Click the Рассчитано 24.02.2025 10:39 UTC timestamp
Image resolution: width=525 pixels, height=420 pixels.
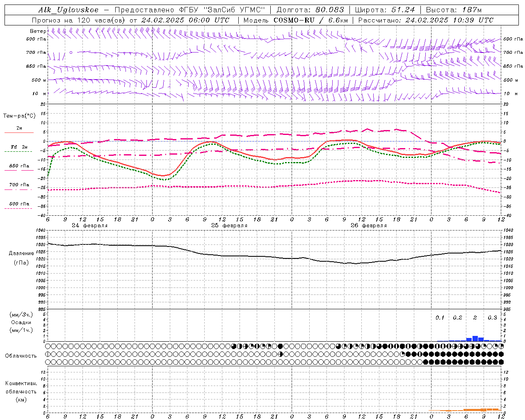coord(426,20)
